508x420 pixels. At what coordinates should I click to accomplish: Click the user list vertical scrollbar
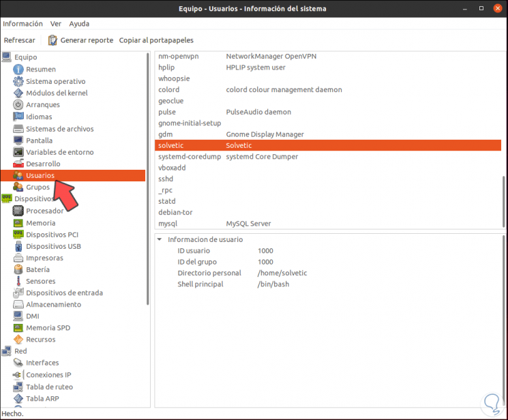pos(503,202)
